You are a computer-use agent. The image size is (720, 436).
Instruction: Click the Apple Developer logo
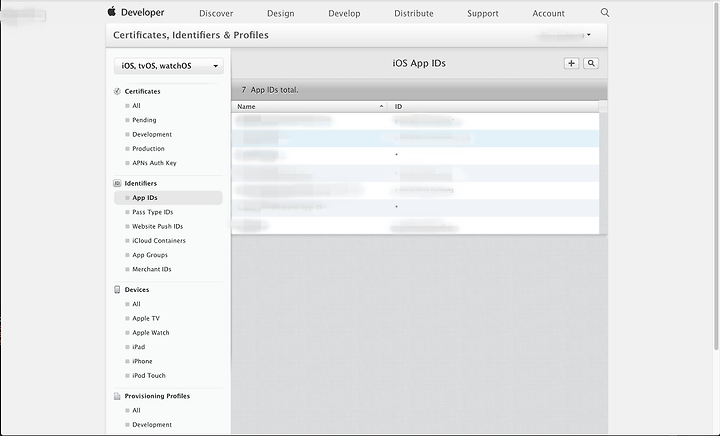(112, 11)
